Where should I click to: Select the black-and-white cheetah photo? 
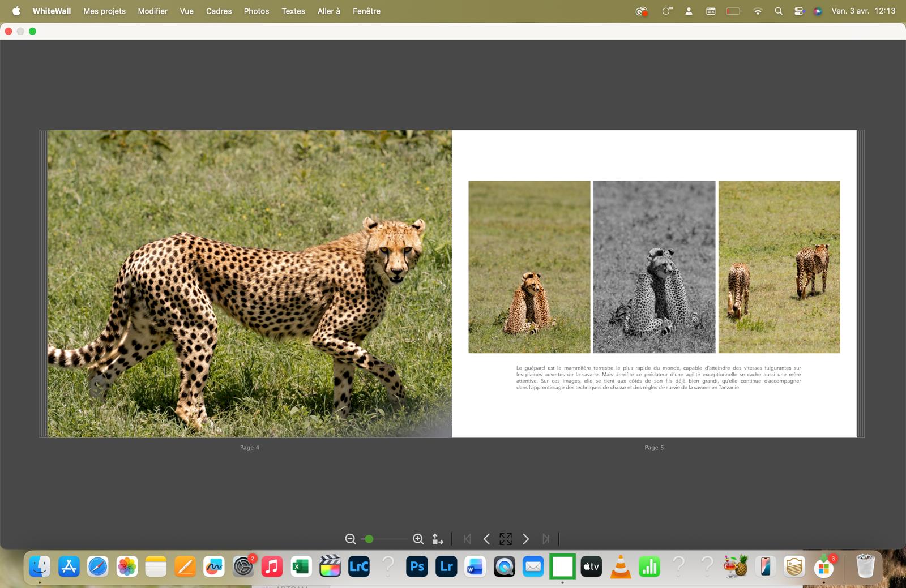(x=654, y=267)
